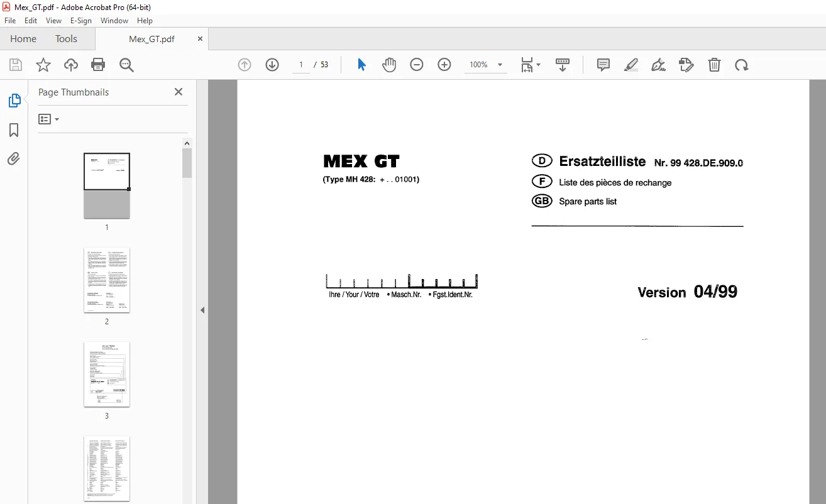The image size is (826, 504).
Task: Select the Mex_GT.pdf document tab
Action: (x=151, y=38)
